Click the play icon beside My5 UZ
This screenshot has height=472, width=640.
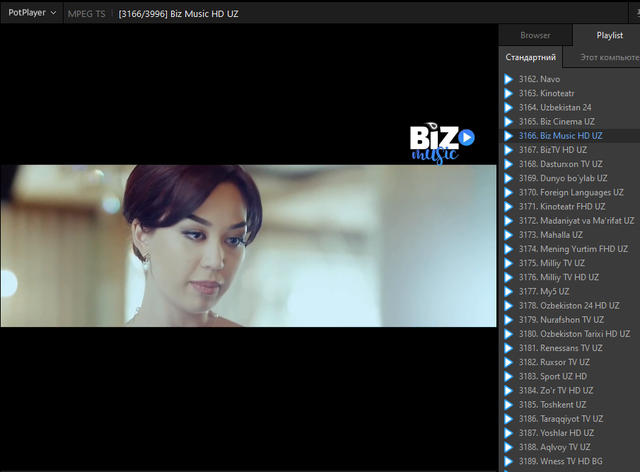pos(508,292)
